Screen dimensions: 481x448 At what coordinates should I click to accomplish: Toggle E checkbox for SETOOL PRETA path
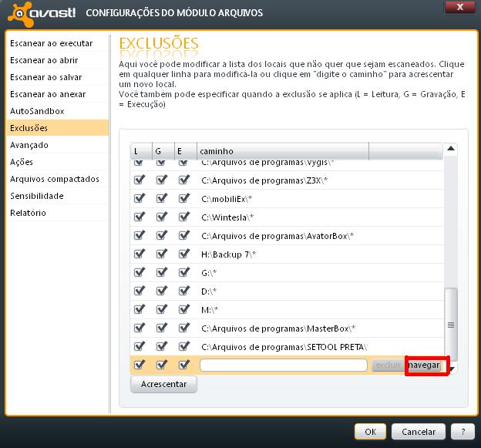[x=184, y=346]
